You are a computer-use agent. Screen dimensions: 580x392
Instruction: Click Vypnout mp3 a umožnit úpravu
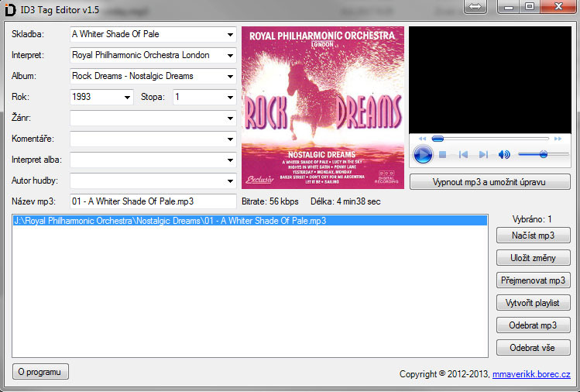pos(489,182)
